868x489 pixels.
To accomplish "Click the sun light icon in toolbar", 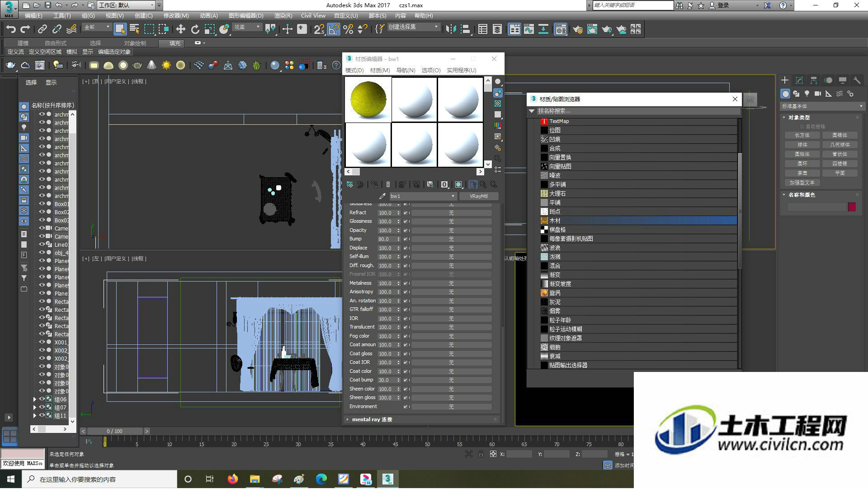I will pos(166,66).
